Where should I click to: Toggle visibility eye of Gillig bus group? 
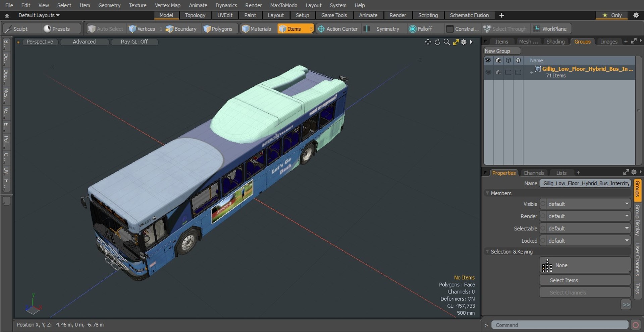pos(488,72)
